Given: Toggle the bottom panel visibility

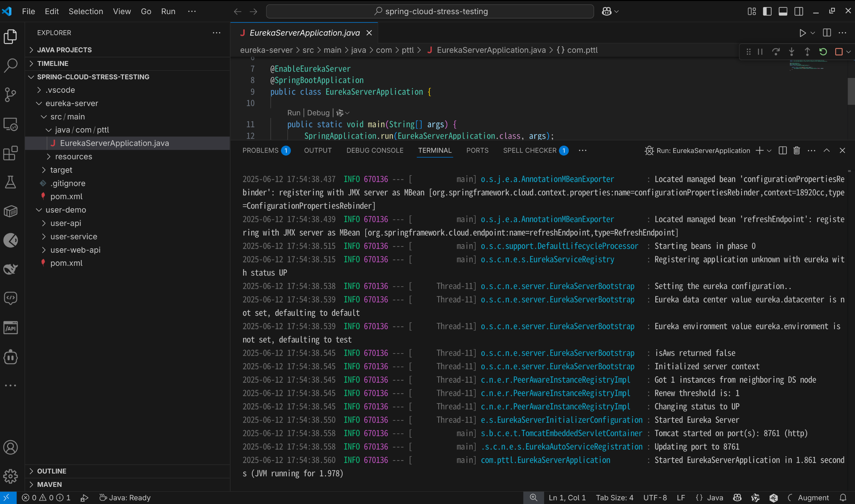Looking at the screenshot, I should point(783,11).
